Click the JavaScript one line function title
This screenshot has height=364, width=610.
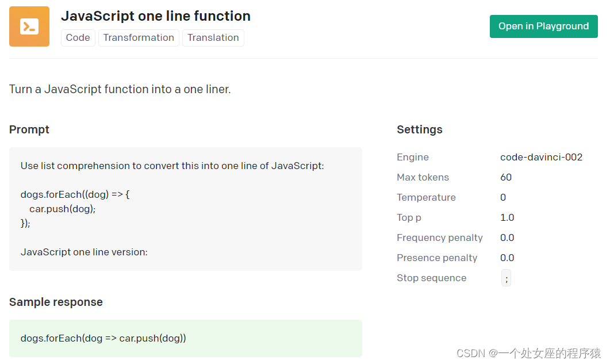click(x=156, y=16)
